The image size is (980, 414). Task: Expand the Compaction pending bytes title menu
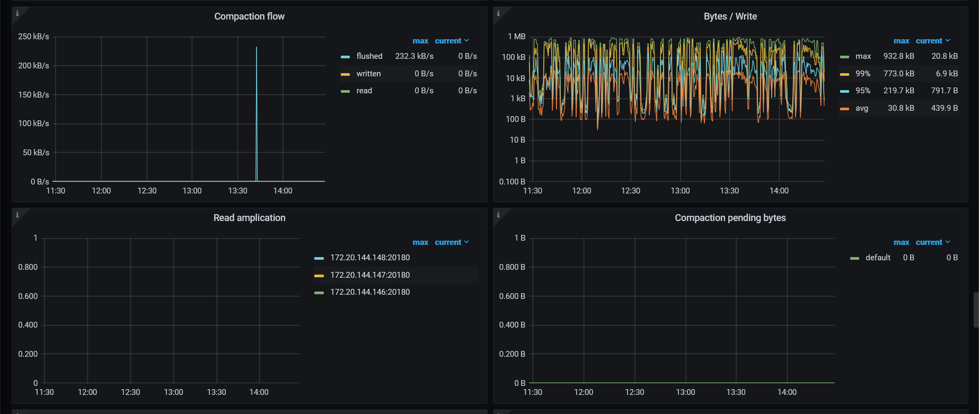(x=730, y=218)
